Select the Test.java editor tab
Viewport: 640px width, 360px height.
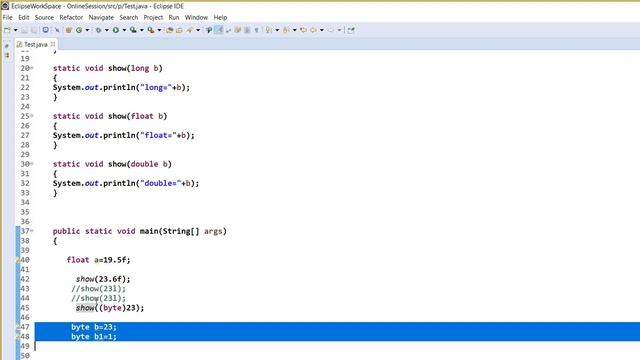tap(36, 44)
